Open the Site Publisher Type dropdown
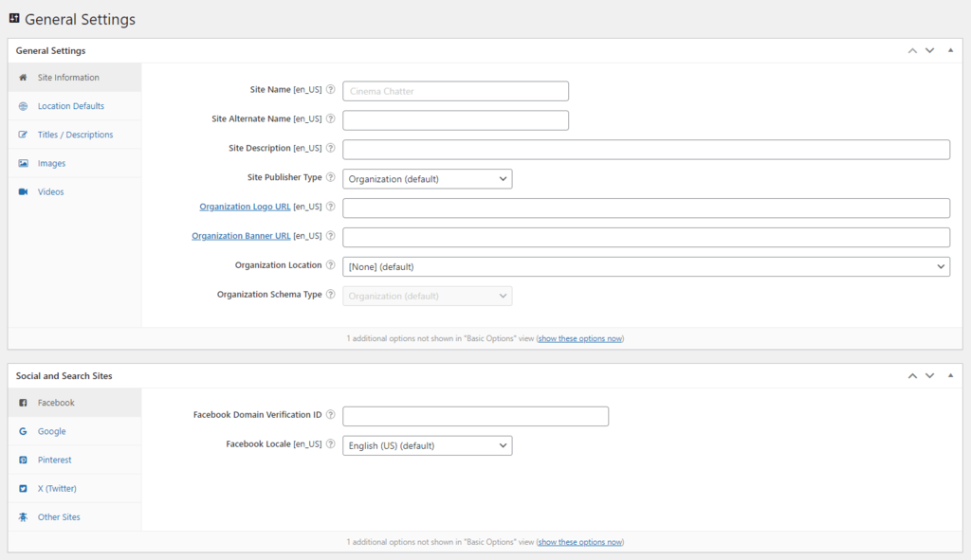This screenshot has height=560, width=971. pyautogui.click(x=427, y=178)
